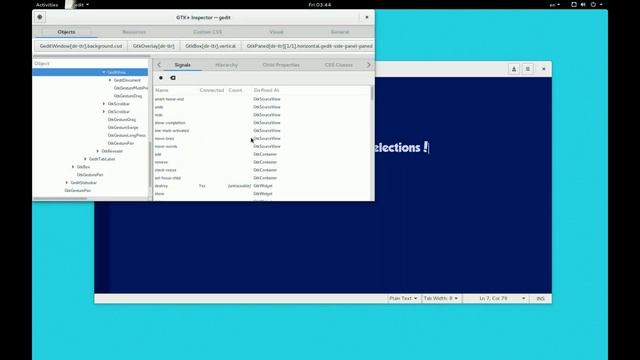Collapse the selected GeditView tree row
640x360 pixels.
[x=104, y=72]
